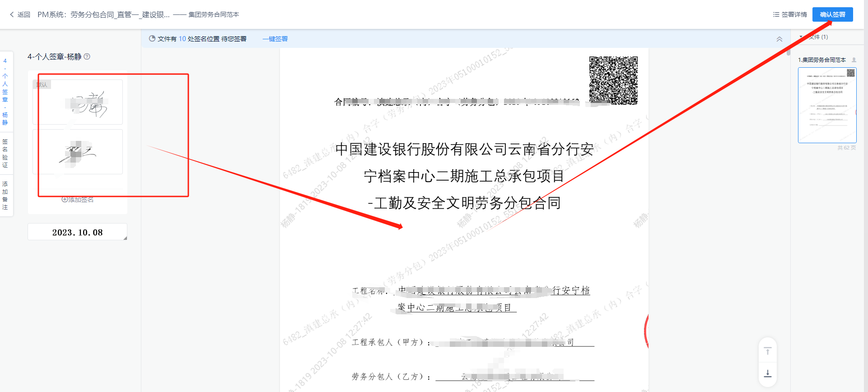Click the clock icon beside 文件有 10 处签名位置
The height and width of the screenshot is (392, 868).
click(x=152, y=39)
